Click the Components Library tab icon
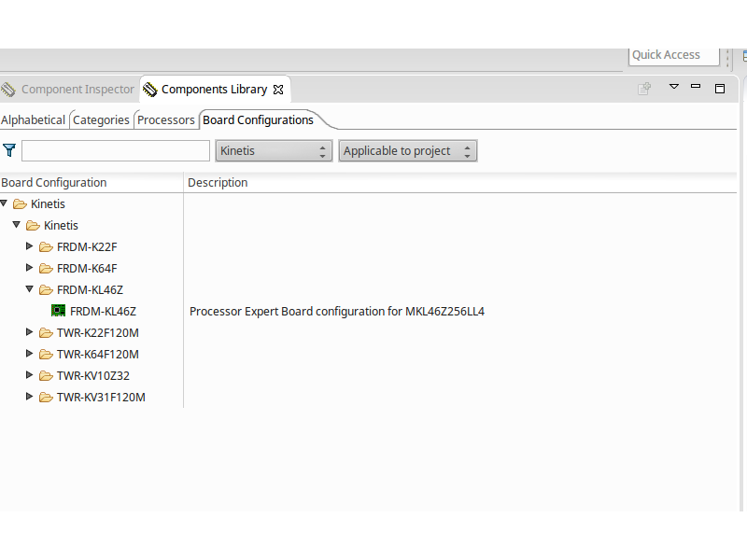 click(x=150, y=89)
